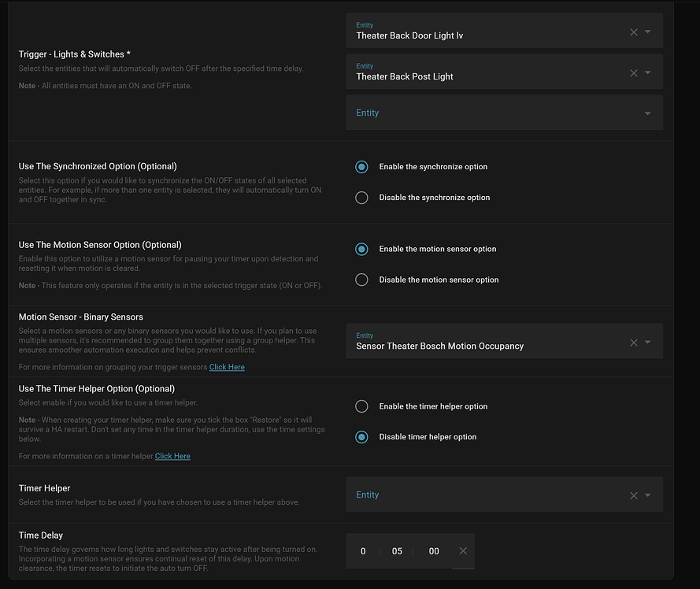This screenshot has width=700, height=589.
Task: Expand Theater Back Door Light entity dropdown
Action: tap(648, 31)
